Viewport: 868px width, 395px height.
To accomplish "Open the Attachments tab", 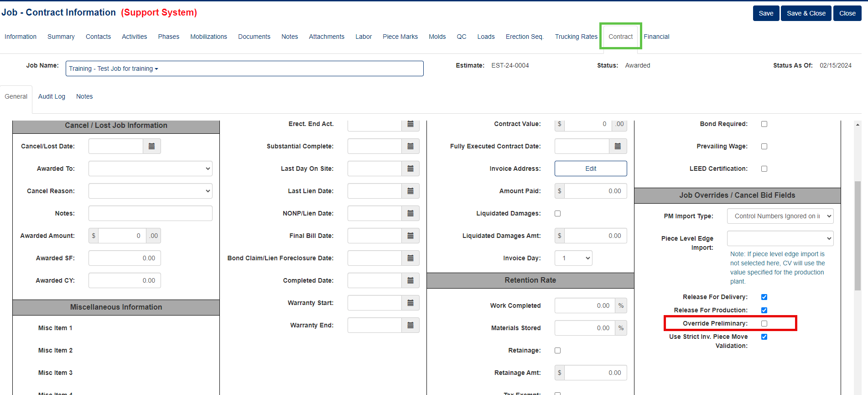I will point(327,37).
